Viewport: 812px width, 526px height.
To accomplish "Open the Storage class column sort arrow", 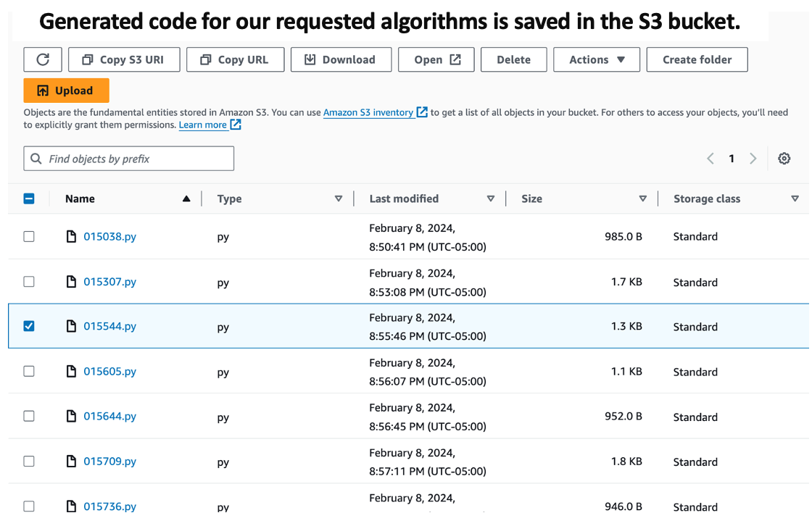I will (795, 199).
